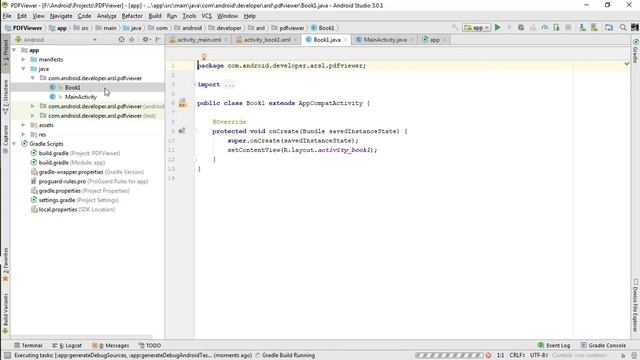Collapse the java folder
640x360 pixels.
[x=24, y=69]
